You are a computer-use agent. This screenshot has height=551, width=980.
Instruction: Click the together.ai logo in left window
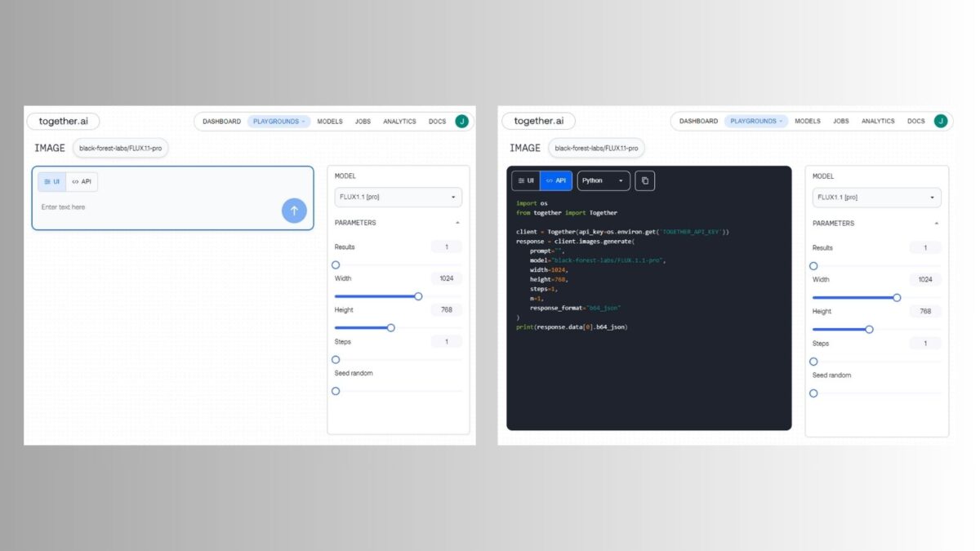click(63, 121)
